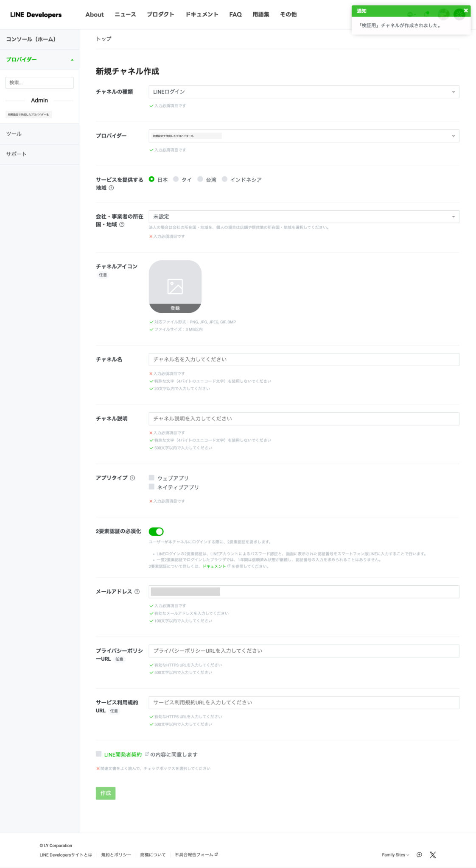The height and width of the screenshot is (868, 476).
Task: Turn off the 2要素認証の必須化 toggle
Action: pos(156,531)
